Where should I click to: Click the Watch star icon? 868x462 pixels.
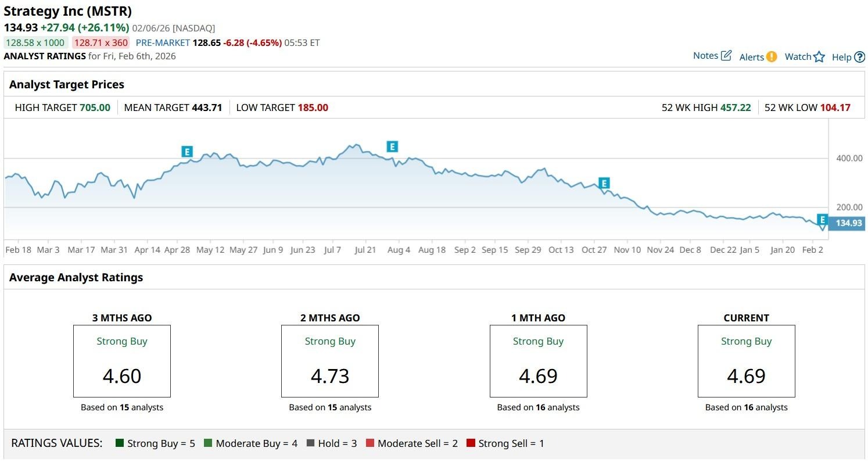pos(819,56)
